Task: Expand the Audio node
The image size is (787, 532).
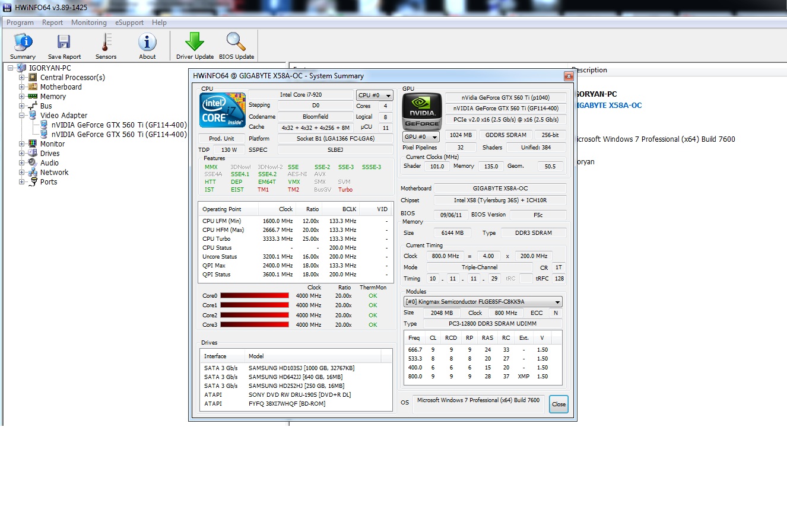Action: point(21,163)
